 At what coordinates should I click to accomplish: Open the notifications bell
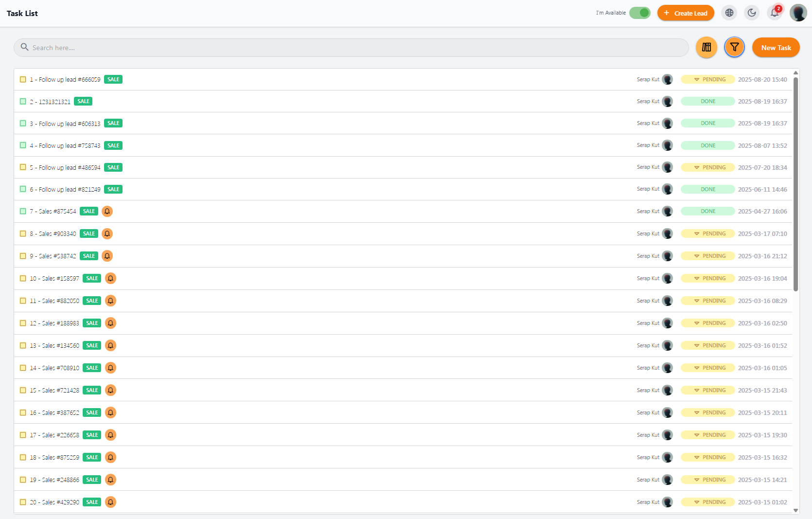coord(775,13)
